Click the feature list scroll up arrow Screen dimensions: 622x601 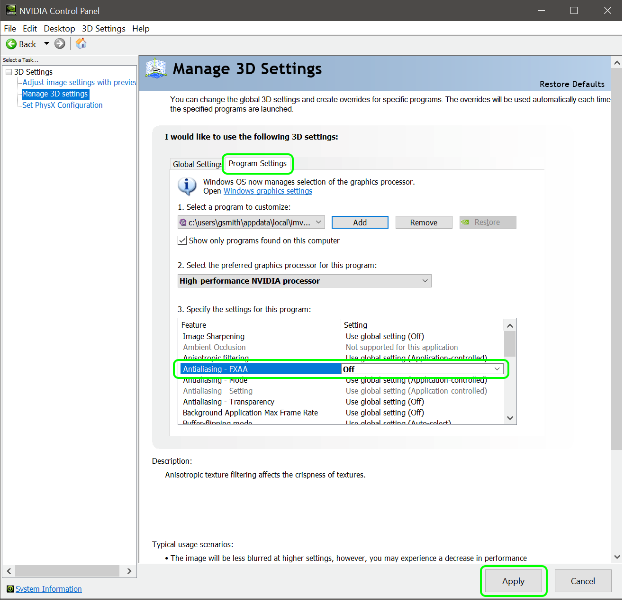click(510, 326)
